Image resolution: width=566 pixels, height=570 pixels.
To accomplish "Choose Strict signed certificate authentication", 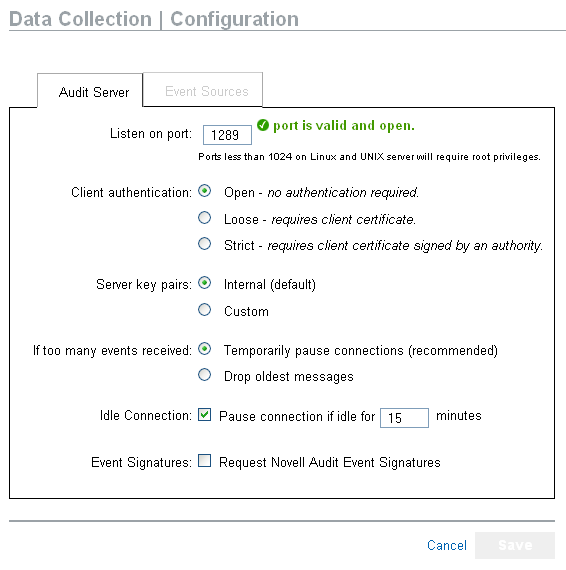I will (x=204, y=244).
